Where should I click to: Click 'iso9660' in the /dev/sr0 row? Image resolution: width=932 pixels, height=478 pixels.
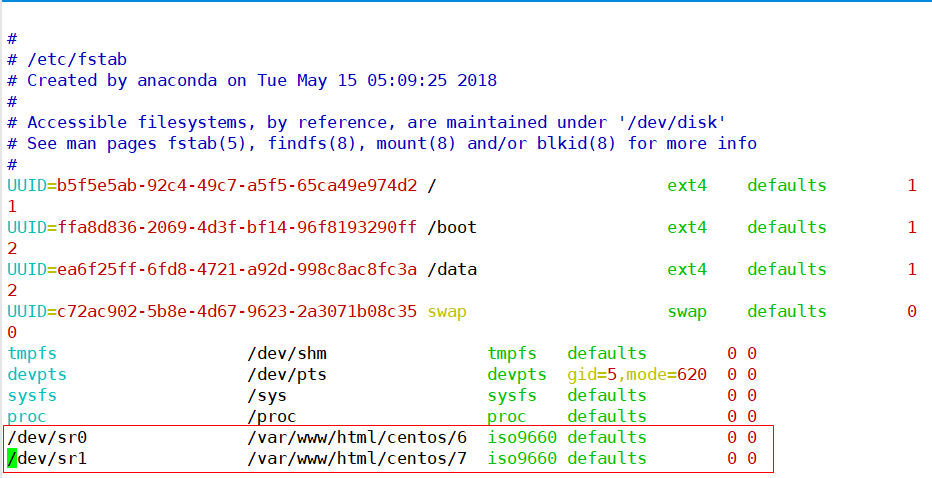point(522,438)
